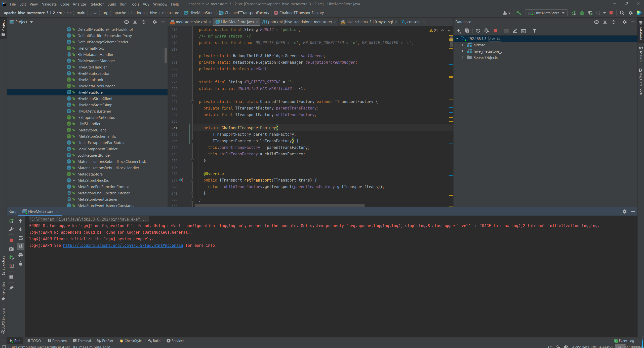This screenshot has width=644, height=348.
Task: Open Services tool window button
Action: [x=175, y=341]
